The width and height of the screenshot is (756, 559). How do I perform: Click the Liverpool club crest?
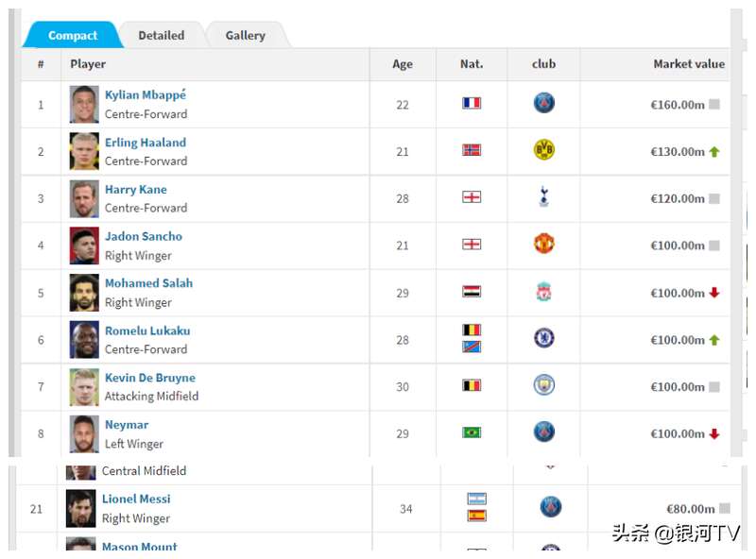click(x=544, y=292)
